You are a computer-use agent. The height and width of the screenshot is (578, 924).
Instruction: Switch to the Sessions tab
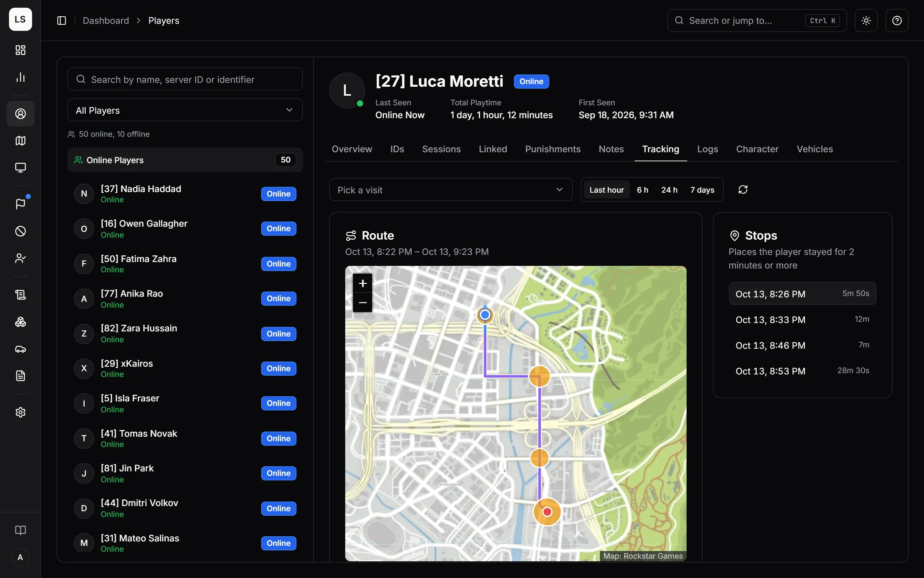pyautogui.click(x=441, y=149)
